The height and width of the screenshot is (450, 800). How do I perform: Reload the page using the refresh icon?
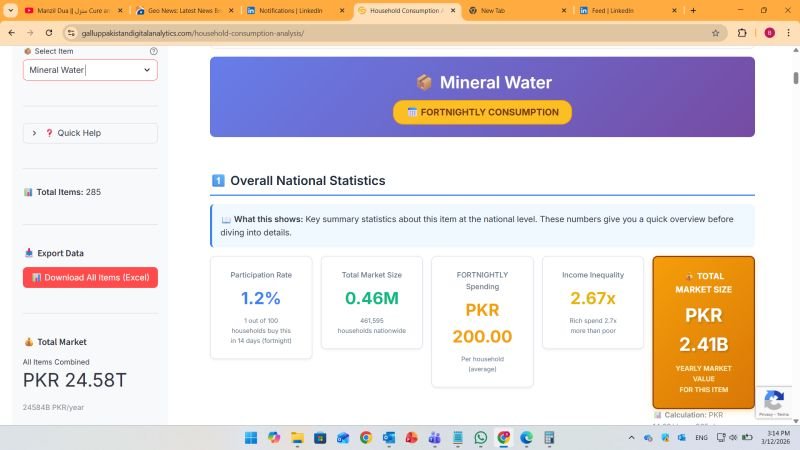(50, 32)
